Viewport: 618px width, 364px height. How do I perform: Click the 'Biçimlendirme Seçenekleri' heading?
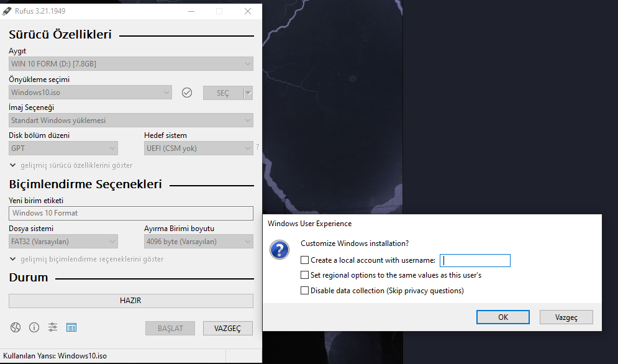86,184
